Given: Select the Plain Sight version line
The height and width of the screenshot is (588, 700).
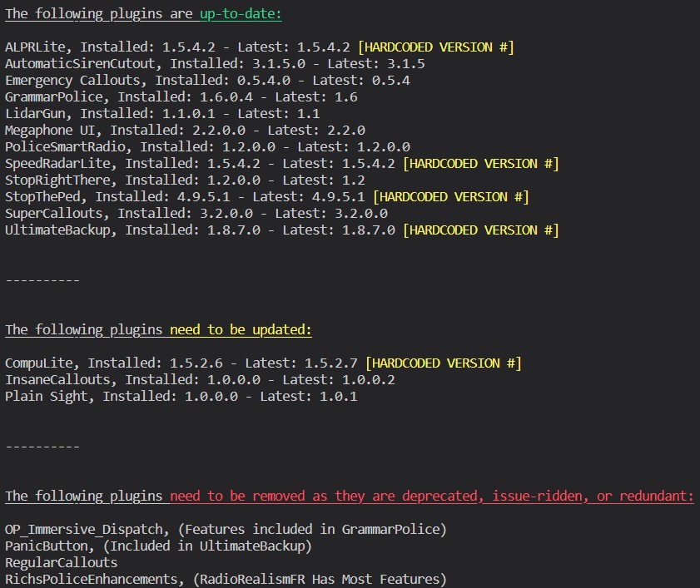Looking at the screenshot, I should point(181,396).
